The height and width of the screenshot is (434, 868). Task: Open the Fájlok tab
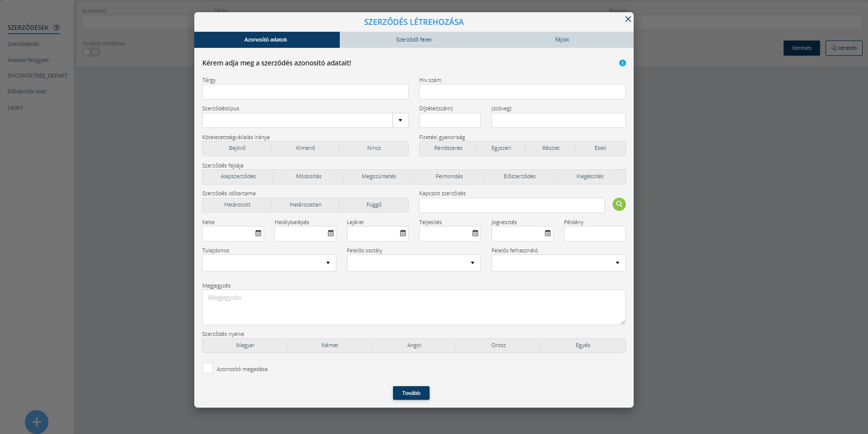point(562,40)
